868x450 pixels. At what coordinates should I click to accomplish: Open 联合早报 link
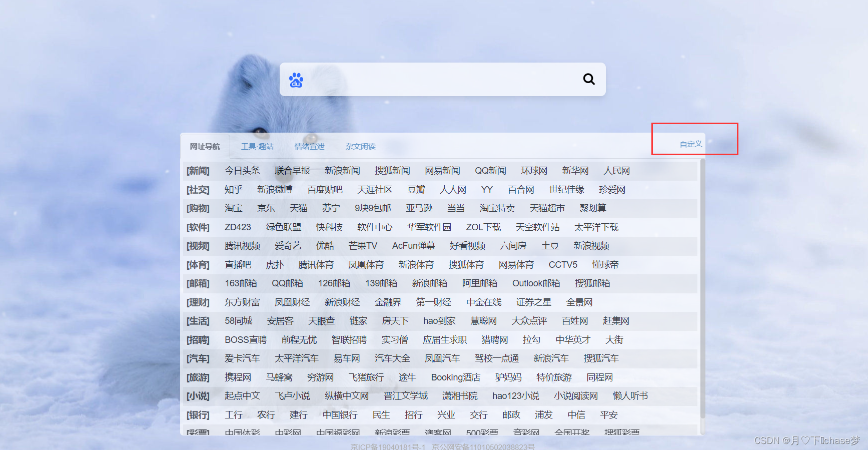coord(292,171)
